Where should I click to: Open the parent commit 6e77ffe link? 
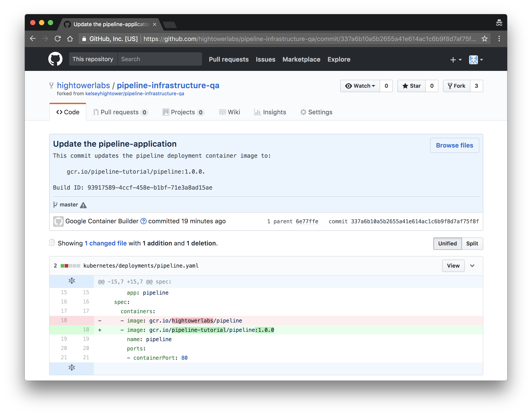307,221
